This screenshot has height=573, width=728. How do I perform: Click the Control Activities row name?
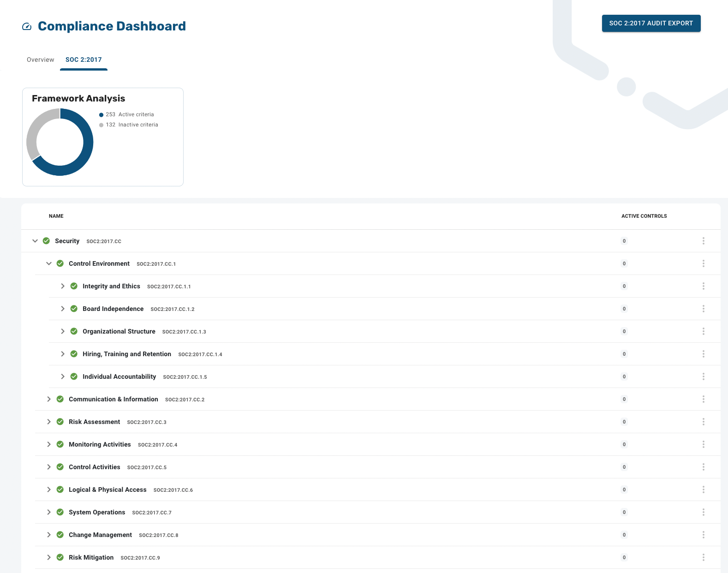94,467
